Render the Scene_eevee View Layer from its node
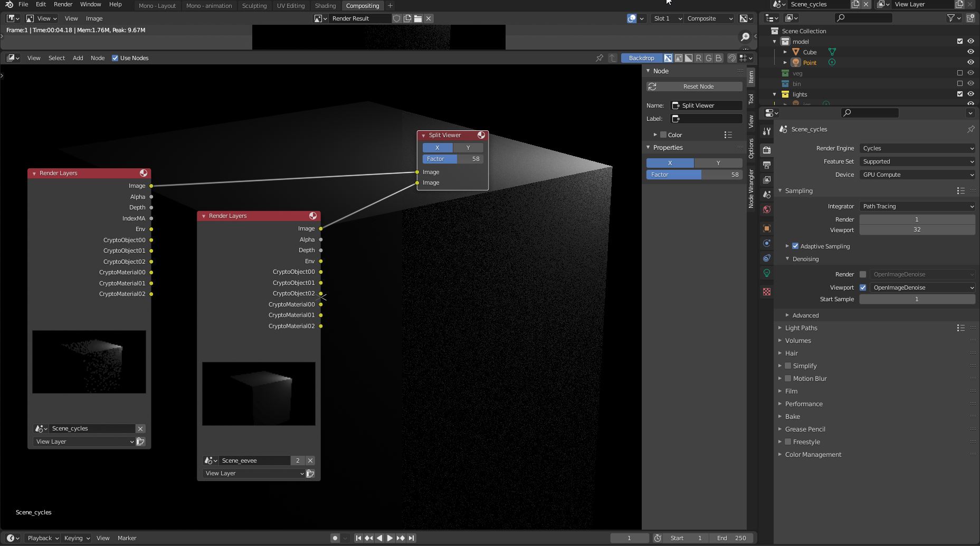The width and height of the screenshot is (980, 546). click(310, 474)
